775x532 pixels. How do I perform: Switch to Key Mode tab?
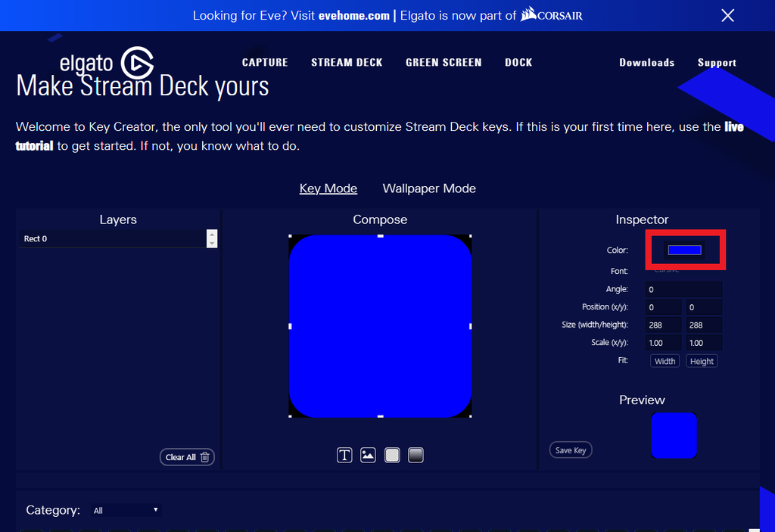328,188
